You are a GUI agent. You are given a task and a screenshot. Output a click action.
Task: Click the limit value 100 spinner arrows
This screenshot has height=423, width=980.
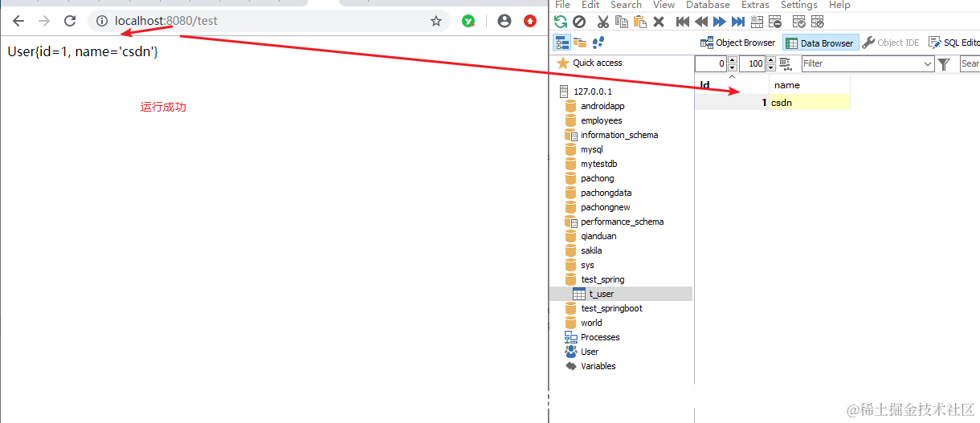pyautogui.click(x=771, y=63)
